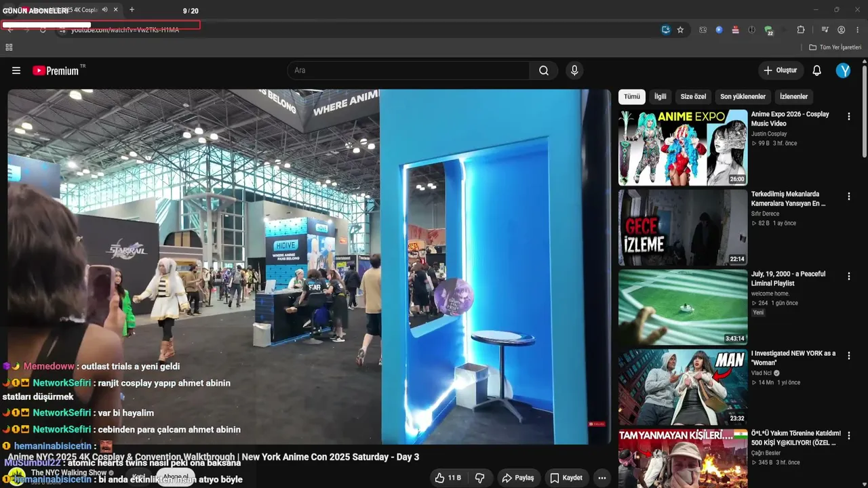Click the blue circular play extension icon
Image resolution: width=868 pixels, height=488 pixels.
click(x=719, y=30)
